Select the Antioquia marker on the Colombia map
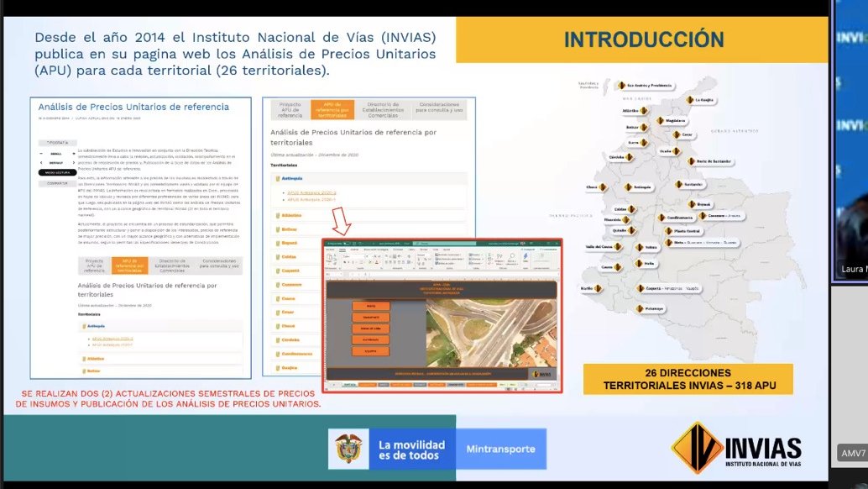Viewport: 868px width, 489px height. (x=628, y=187)
